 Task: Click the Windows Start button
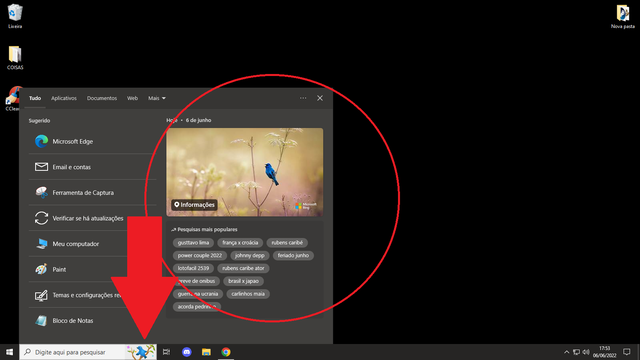point(9,352)
